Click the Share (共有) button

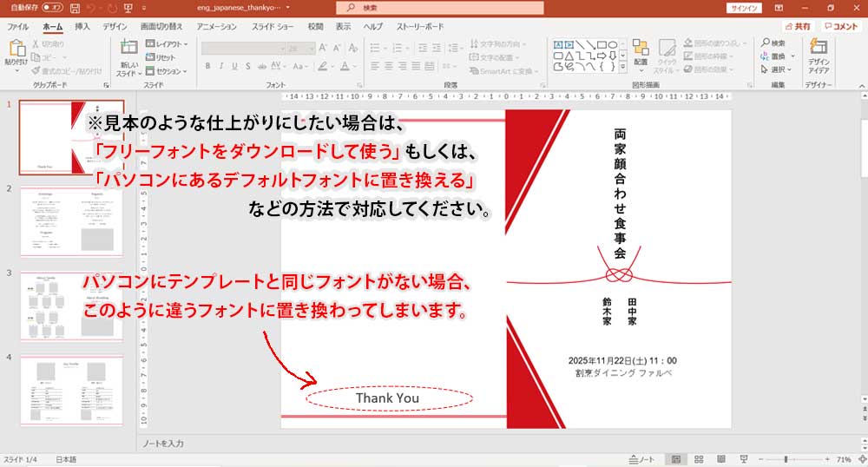[799, 27]
